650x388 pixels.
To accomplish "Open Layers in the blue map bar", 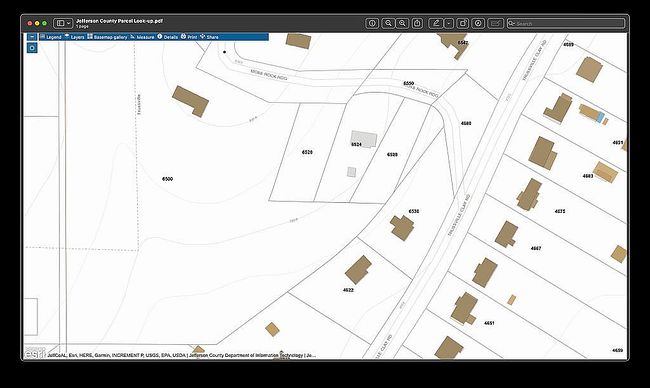I will click(x=75, y=37).
